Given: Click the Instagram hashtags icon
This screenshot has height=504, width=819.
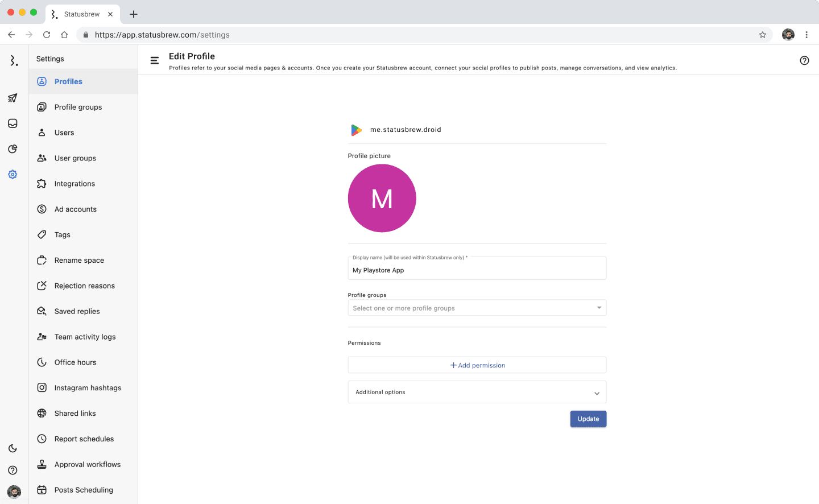Looking at the screenshot, I should 42,388.
